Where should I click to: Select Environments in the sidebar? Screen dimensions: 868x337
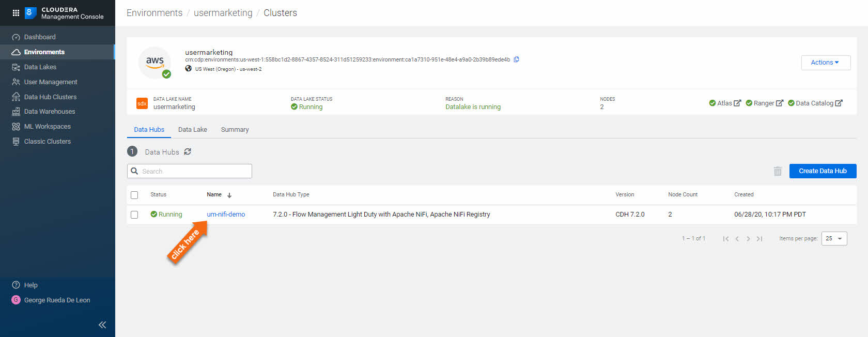click(x=57, y=52)
